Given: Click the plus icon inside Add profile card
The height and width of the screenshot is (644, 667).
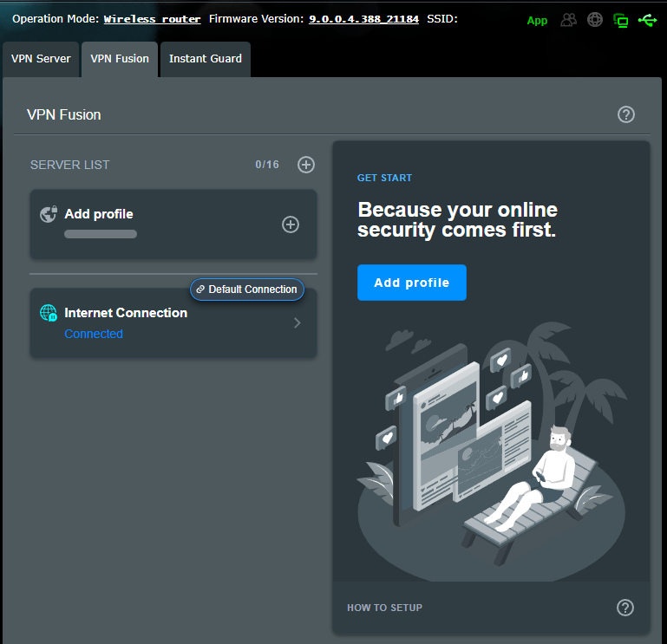Looking at the screenshot, I should coord(291,224).
